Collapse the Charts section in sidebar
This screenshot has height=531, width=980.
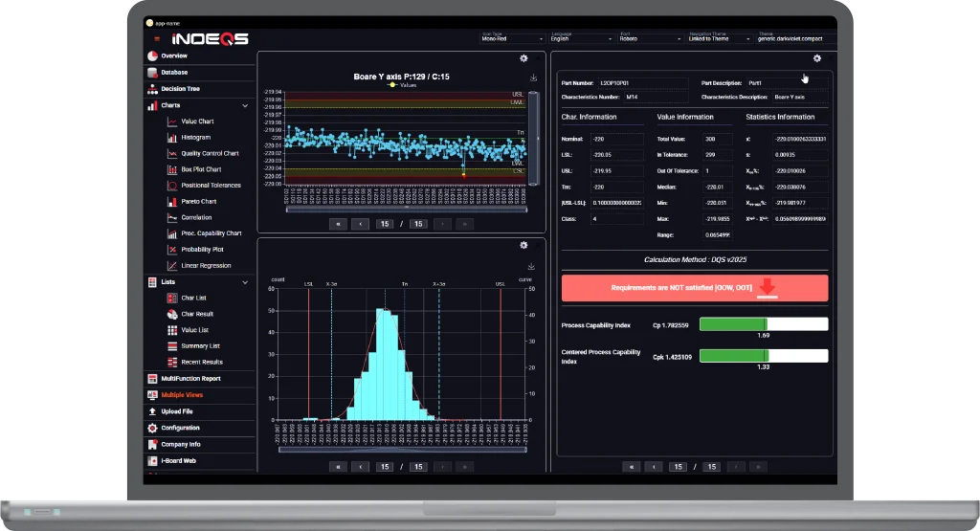click(x=246, y=105)
